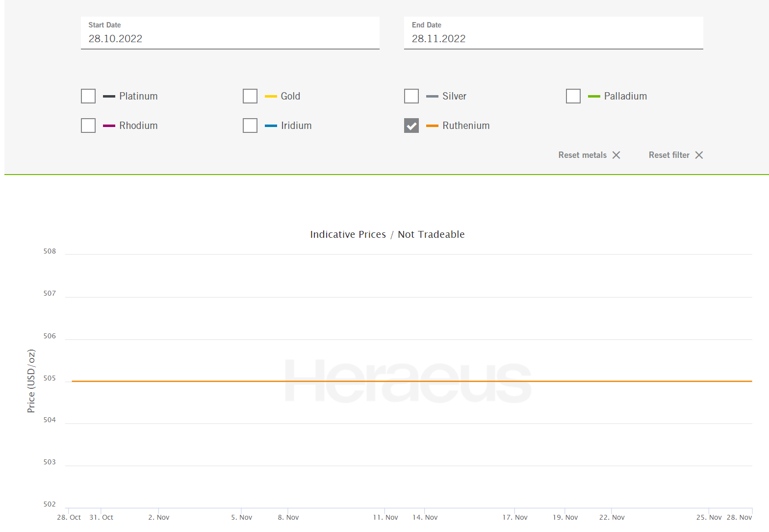The image size is (769, 532).
Task: Click the Rhodium label text
Action: point(138,126)
